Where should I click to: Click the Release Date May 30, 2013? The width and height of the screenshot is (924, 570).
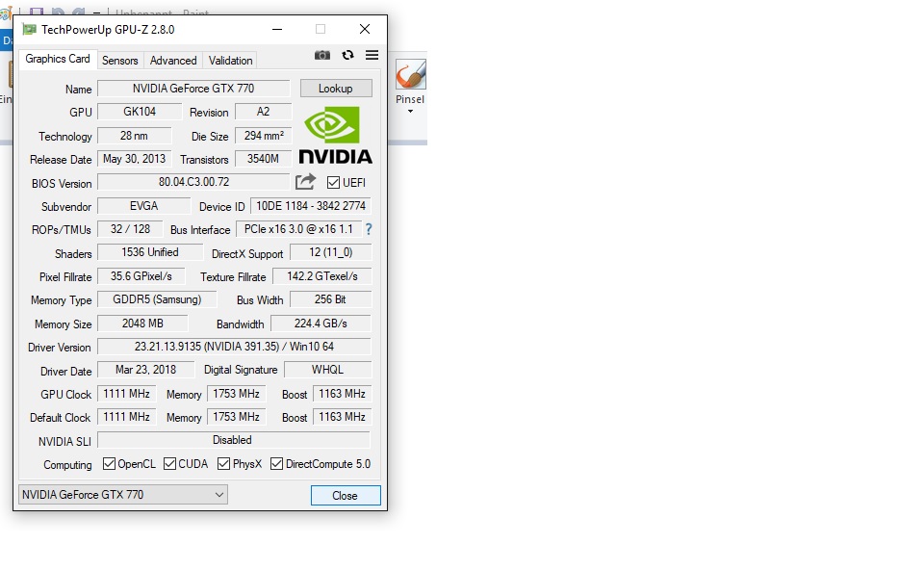(x=135, y=159)
